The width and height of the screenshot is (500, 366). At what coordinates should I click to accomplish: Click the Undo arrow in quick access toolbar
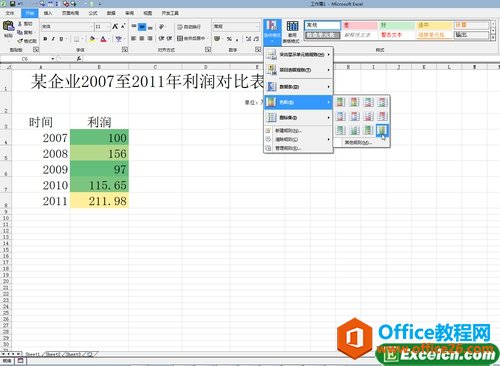20,4
